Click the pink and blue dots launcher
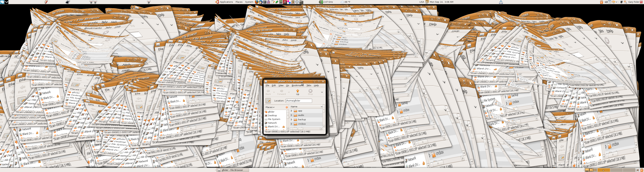644x172 pixels. coord(289,2)
